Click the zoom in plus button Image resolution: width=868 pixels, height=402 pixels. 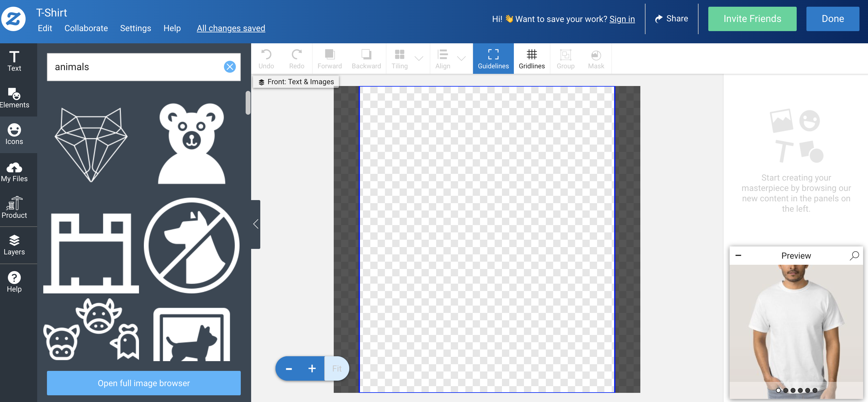point(312,368)
